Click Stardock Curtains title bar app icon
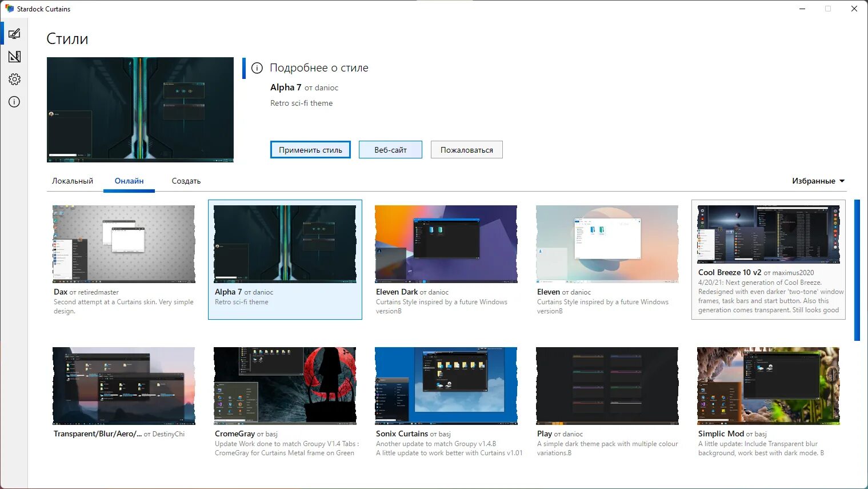The image size is (868, 489). [9, 9]
